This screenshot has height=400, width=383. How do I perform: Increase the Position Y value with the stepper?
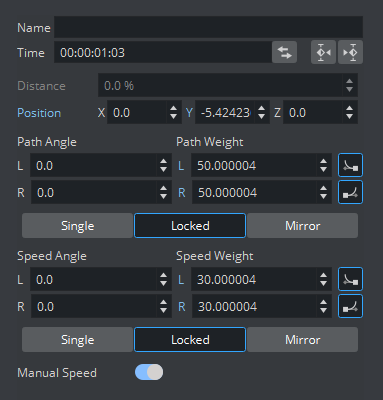(262, 109)
